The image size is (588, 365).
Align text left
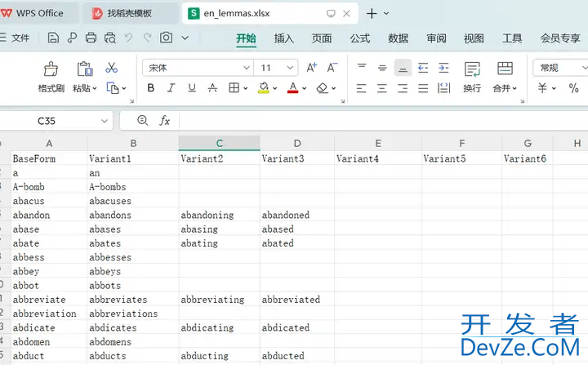[362, 88]
